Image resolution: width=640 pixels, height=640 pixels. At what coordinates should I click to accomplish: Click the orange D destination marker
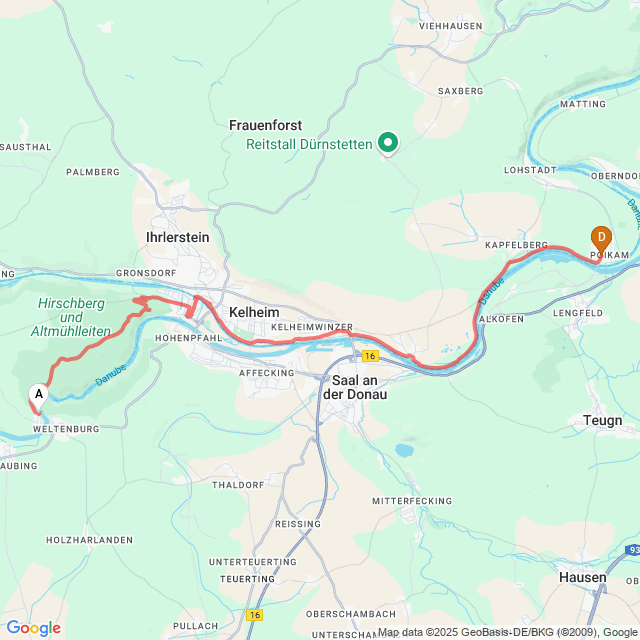(x=601, y=239)
